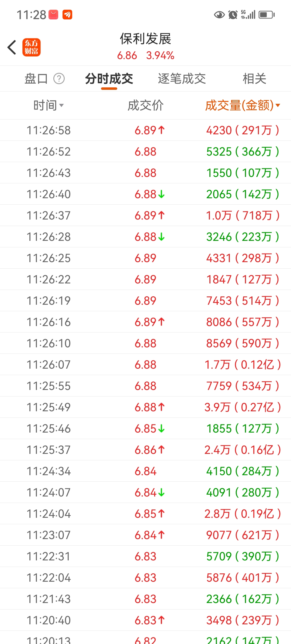Tap the 成交价 column header
The width and height of the screenshot is (291, 644).
click(x=145, y=105)
